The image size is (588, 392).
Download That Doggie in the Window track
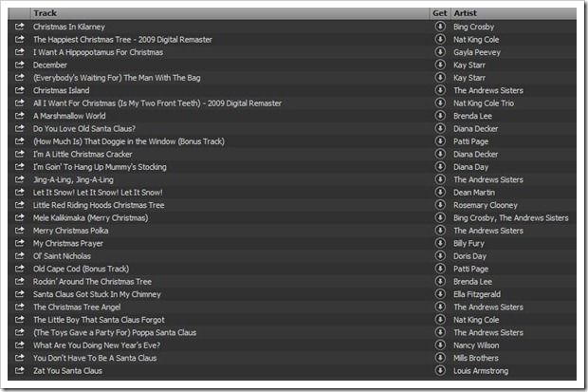pyautogui.click(x=440, y=141)
